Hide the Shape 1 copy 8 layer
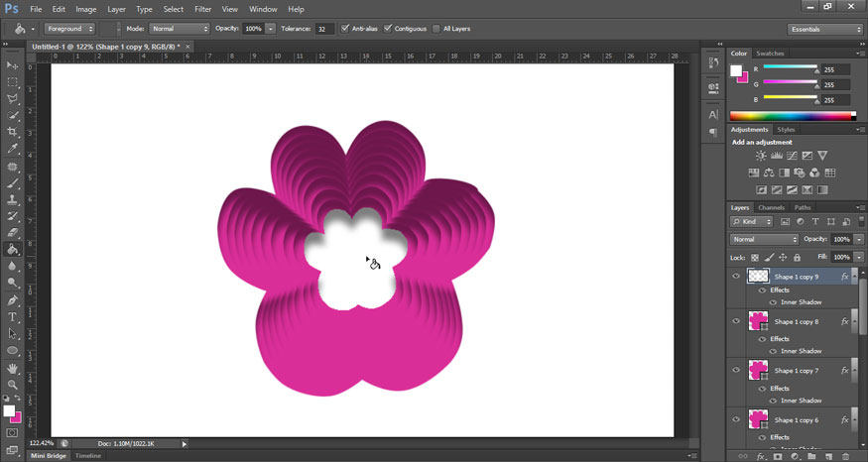Screen dimensions: 868x462 point(735,321)
